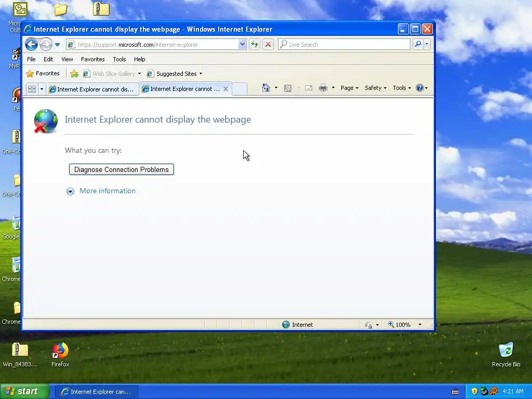Open the recent pages dropdown arrow
Screen dimensions: 532x399
pos(57,45)
